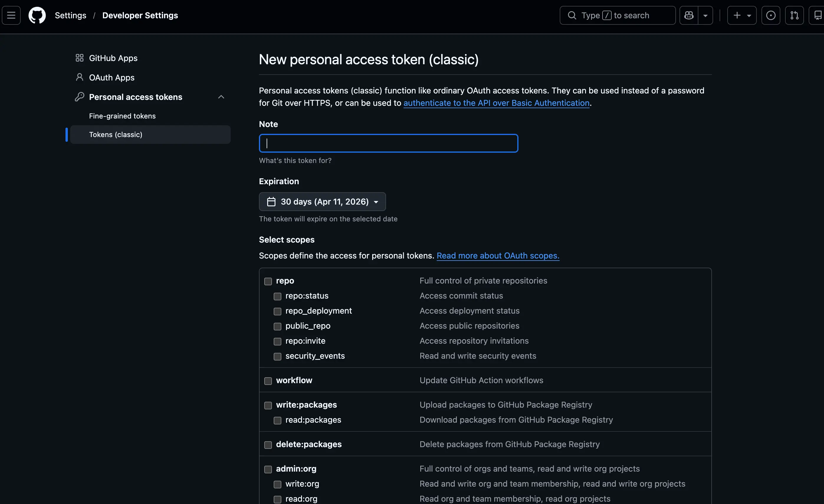Select Tokens (classic) in sidebar
Viewport: 824px width, 504px height.
pyautogui.click(x=150, y=134)
